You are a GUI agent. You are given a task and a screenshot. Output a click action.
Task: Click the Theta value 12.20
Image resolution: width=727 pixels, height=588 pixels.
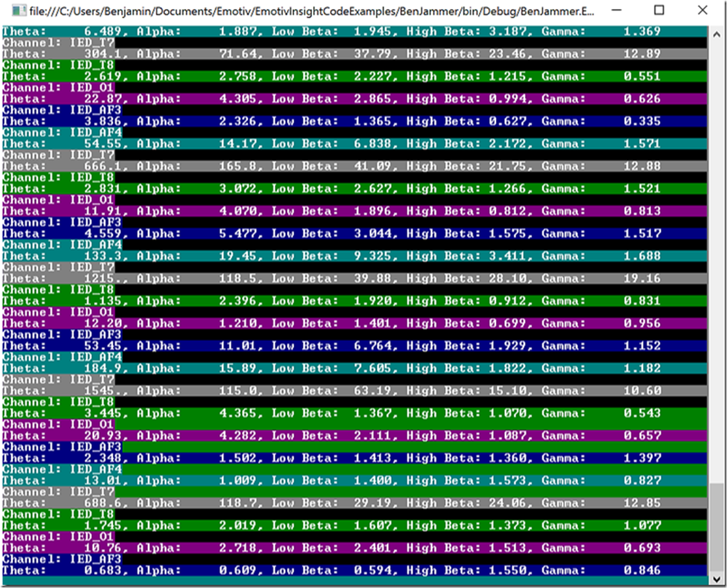(x=102, y=324)
